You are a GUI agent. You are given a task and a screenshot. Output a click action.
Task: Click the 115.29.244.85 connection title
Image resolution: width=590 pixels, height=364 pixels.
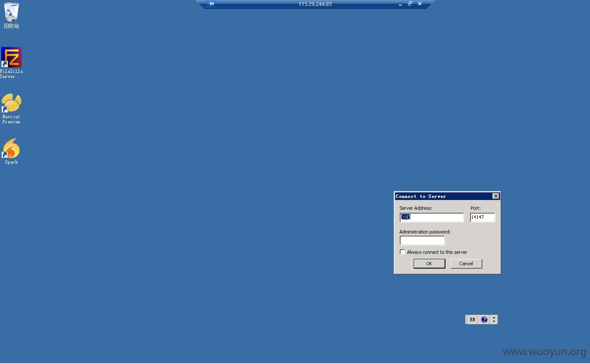click(315, 4)
